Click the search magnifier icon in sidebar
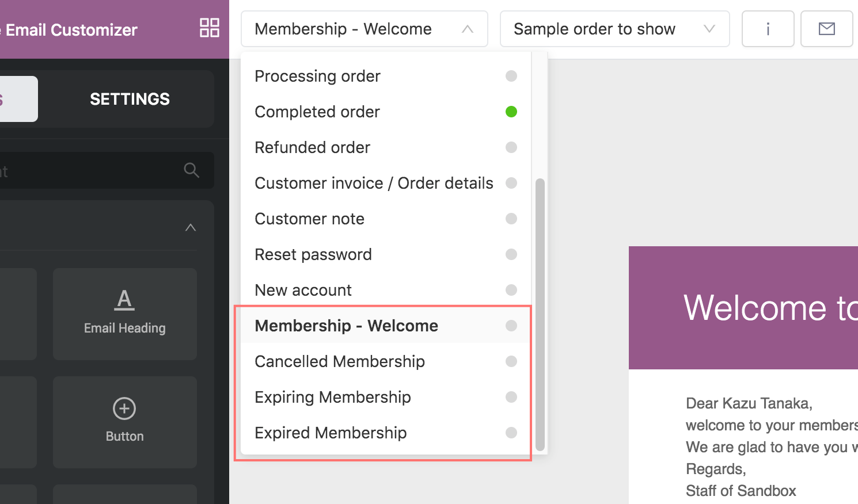The width and height of the screenshot is (858, 504). (x=191, y=170)
